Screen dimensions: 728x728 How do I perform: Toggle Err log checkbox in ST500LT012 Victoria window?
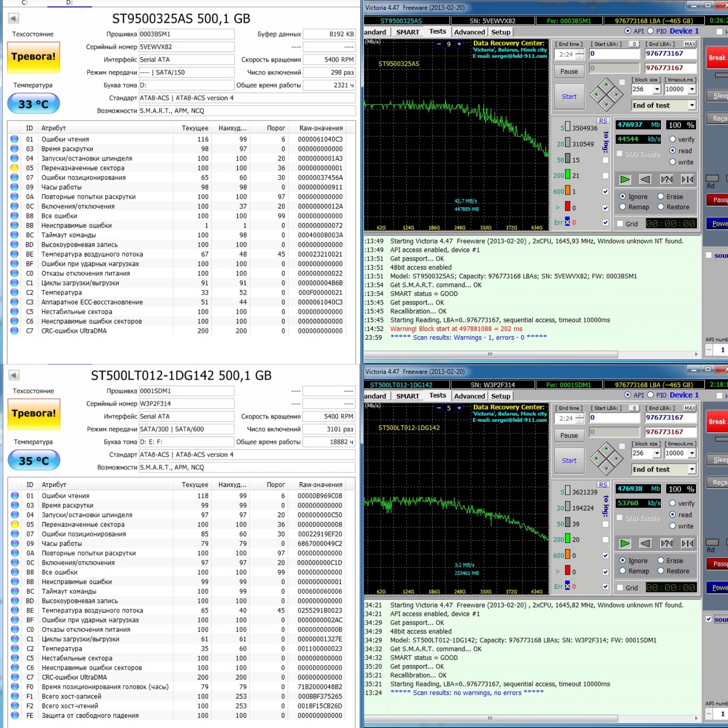pos(605,586)
